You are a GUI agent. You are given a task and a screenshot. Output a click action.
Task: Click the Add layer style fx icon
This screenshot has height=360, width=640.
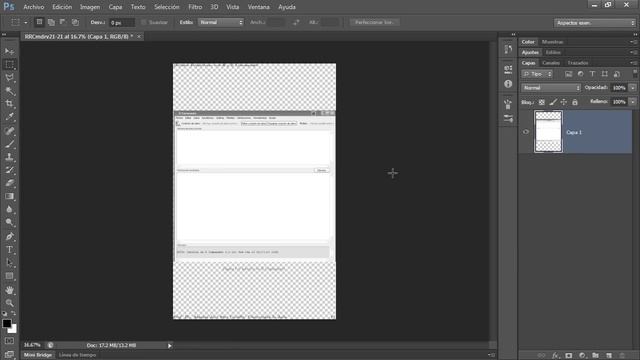pos(556,356)
